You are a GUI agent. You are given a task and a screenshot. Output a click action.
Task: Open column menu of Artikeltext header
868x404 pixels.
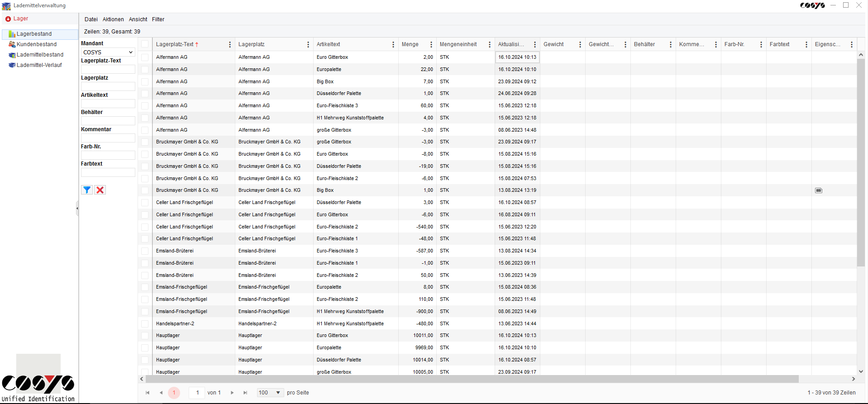coord(393,44)
